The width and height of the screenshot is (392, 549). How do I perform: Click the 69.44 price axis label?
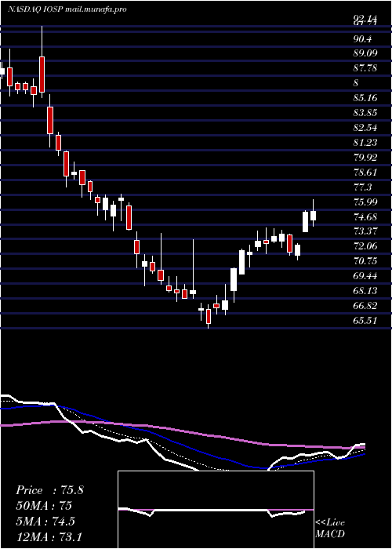tap(365, 276)
